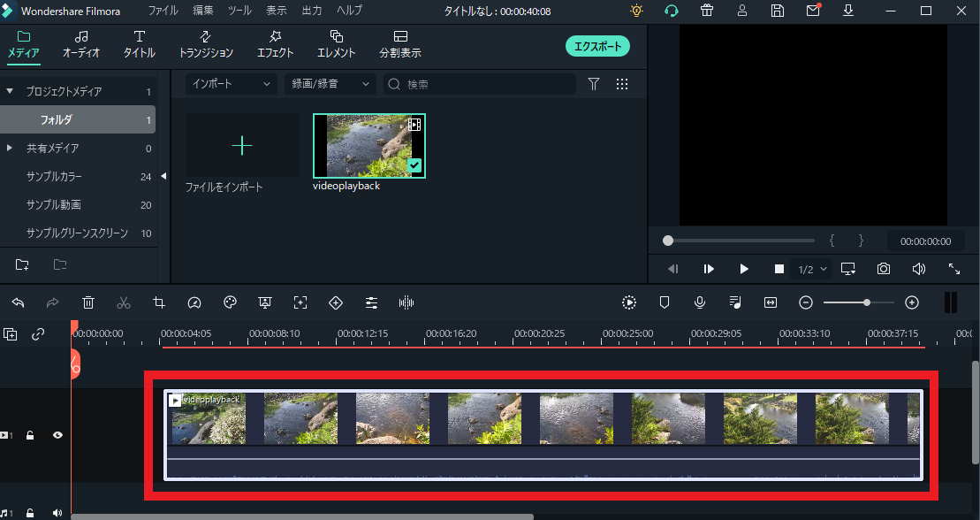
Task: Add keyframe with diamond icon
Action: 336,302
